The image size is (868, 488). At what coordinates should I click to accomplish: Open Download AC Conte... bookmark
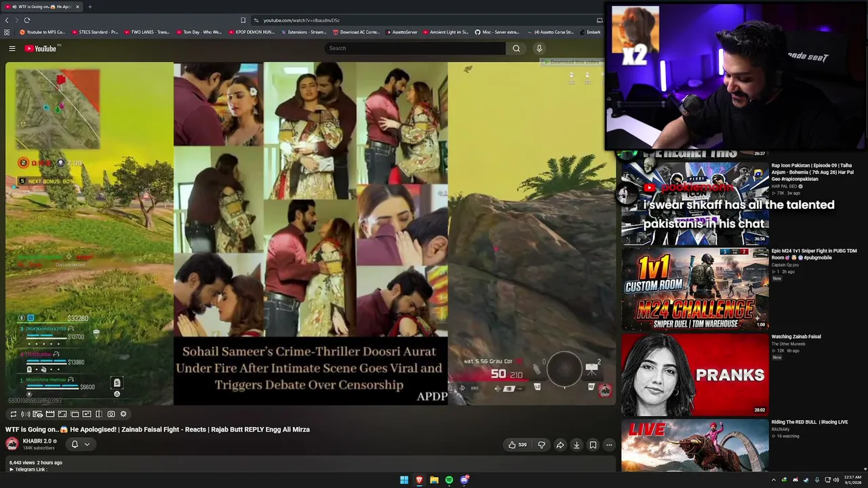(x=356, y=32)
